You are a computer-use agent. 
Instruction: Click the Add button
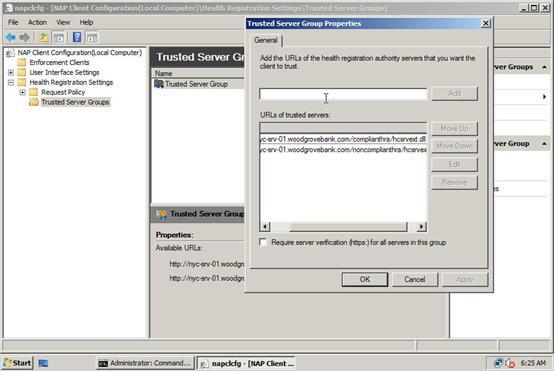(455, 93)
